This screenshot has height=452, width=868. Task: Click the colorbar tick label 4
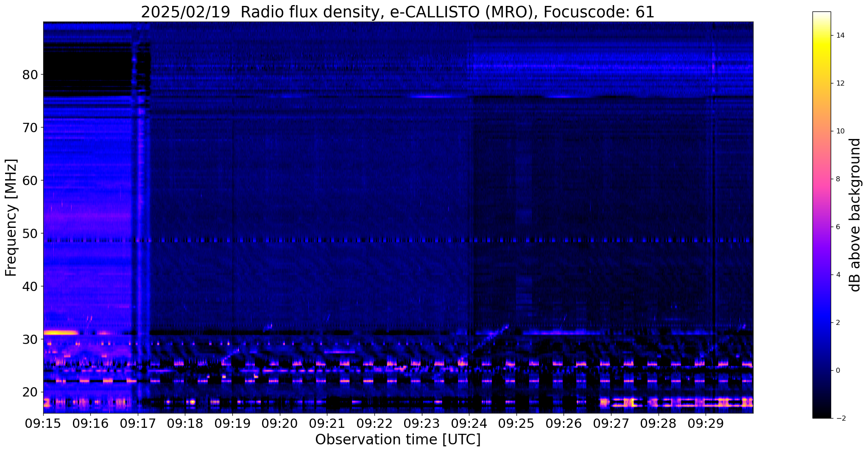click(838, 275)
